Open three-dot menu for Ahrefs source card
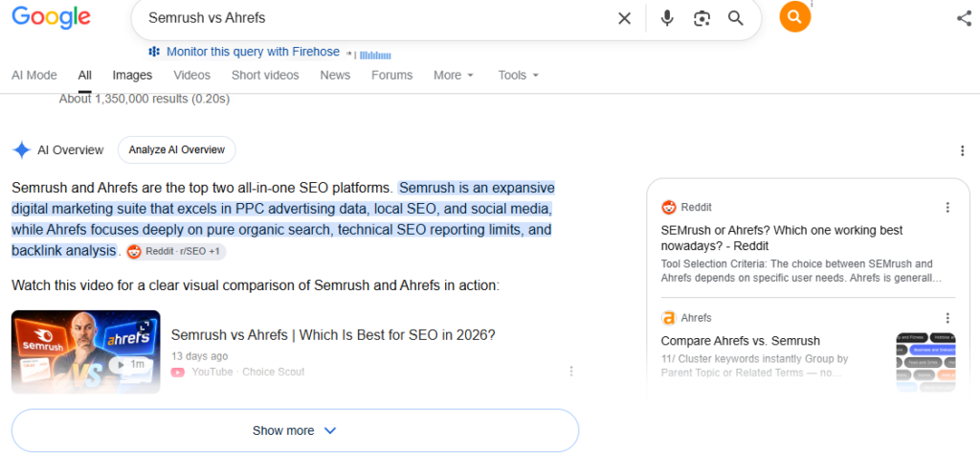The height and width of the screenshot is (454, 980). click(x=947, y=318)
